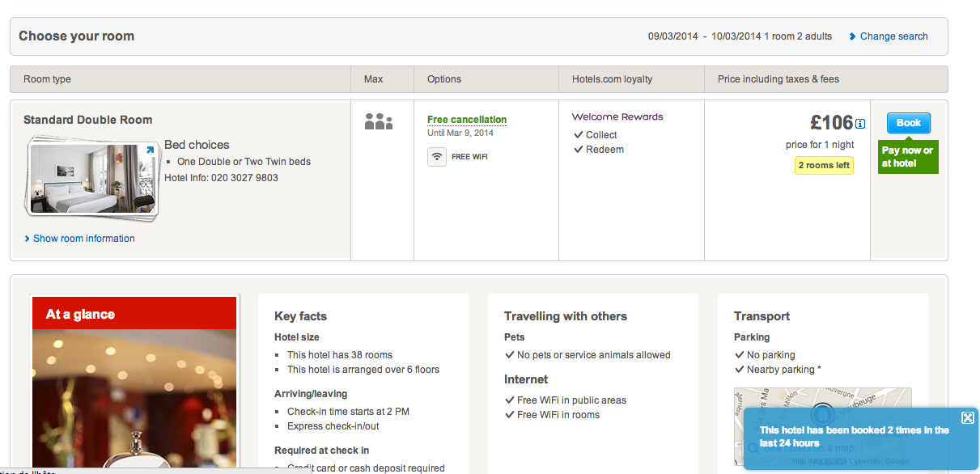Click the Transport heading
Image resolution: width=980 pixels, height=474 pixels.
762,316
